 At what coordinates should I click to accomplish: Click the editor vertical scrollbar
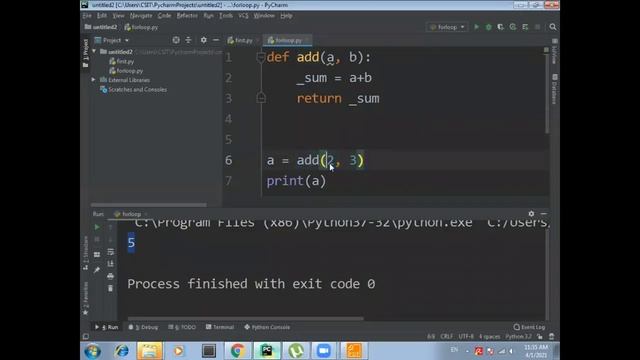point(547,94)
